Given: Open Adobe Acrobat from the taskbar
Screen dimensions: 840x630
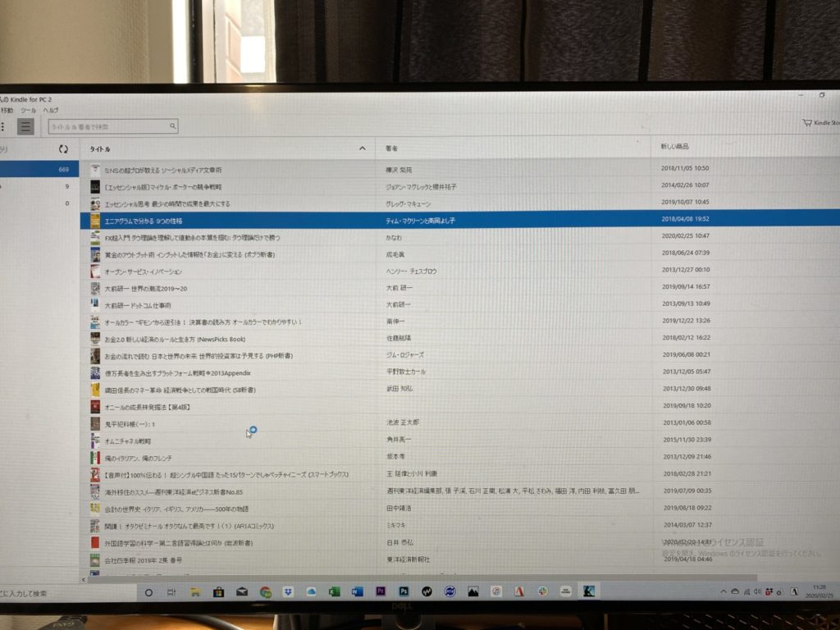Looking at the screenshot, I should click(x=519, y=591).
